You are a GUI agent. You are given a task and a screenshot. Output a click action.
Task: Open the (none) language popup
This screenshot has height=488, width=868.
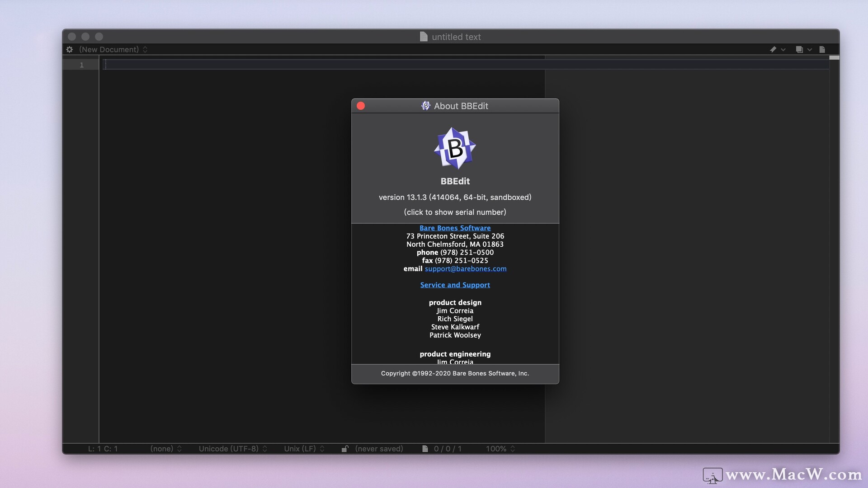coord(166,449)
